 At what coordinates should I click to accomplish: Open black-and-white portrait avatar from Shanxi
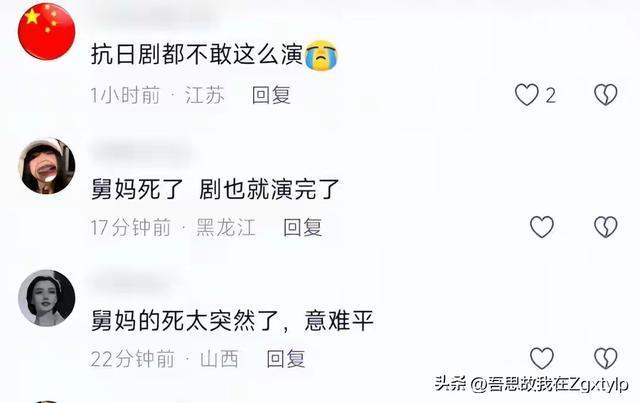(47, 298)
